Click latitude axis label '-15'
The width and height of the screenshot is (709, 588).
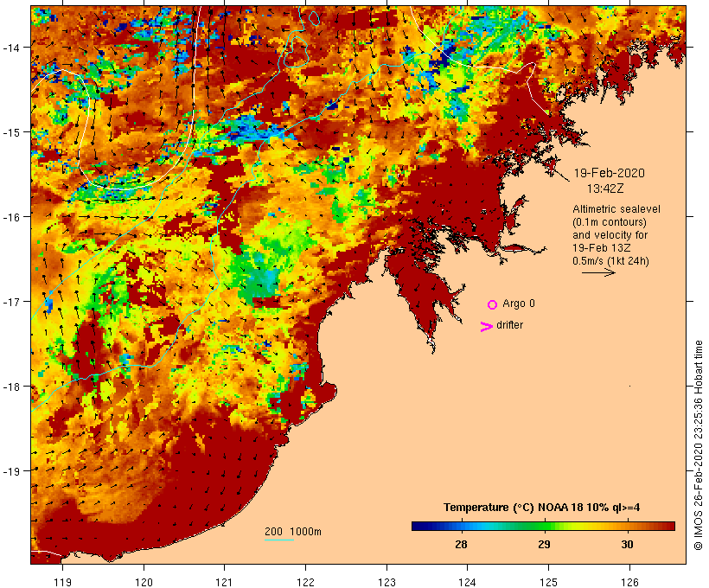pyautogui.click(x=11, y=132)
